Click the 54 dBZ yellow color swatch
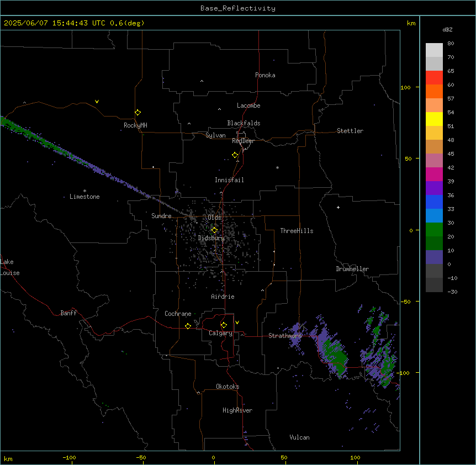The width and height of the screenshot is (476, 465). click(434, 119)
